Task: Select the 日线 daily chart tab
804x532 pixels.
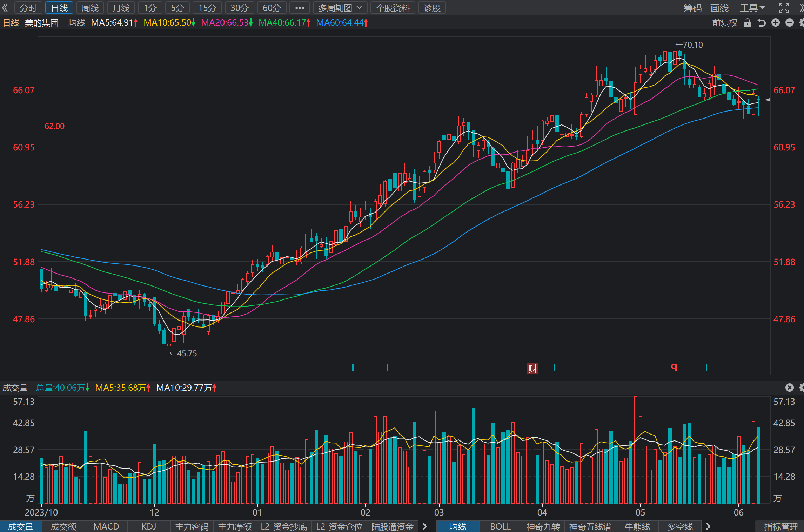Action: 59,8
